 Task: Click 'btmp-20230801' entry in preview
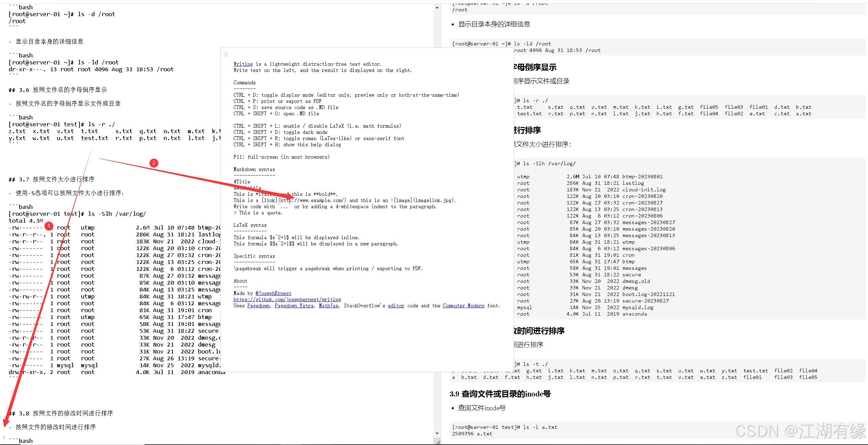point(642,177)
